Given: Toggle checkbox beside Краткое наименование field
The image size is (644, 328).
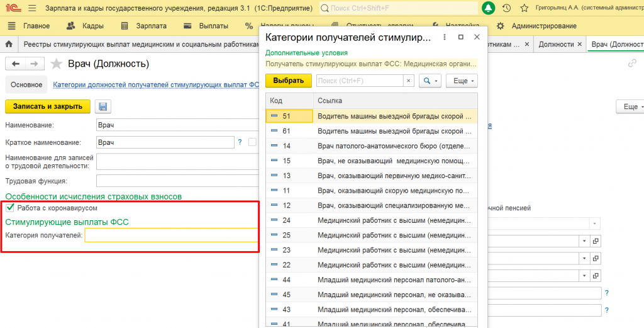Looking at the screenshot, I should (x=252, y=142).
